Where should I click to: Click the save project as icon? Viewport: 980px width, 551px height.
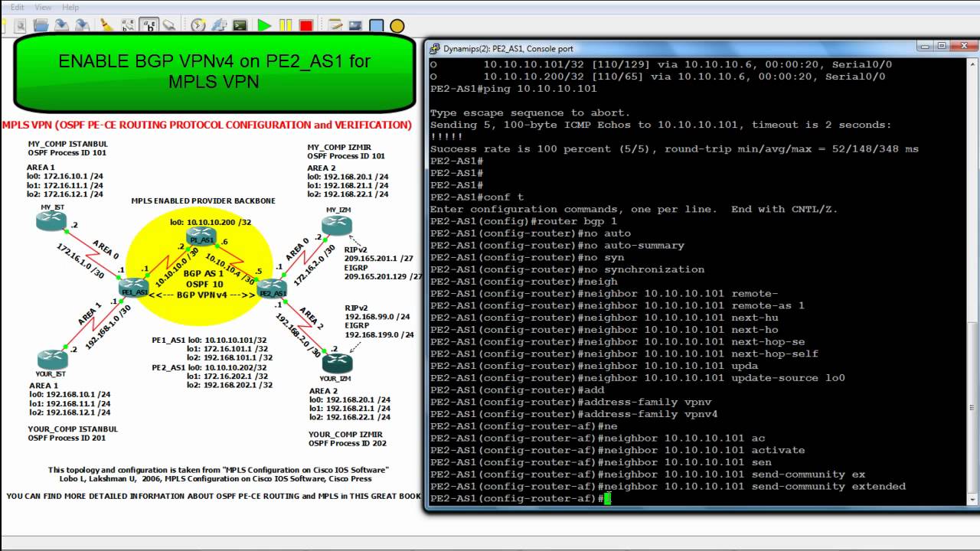[x=82, y=25]
